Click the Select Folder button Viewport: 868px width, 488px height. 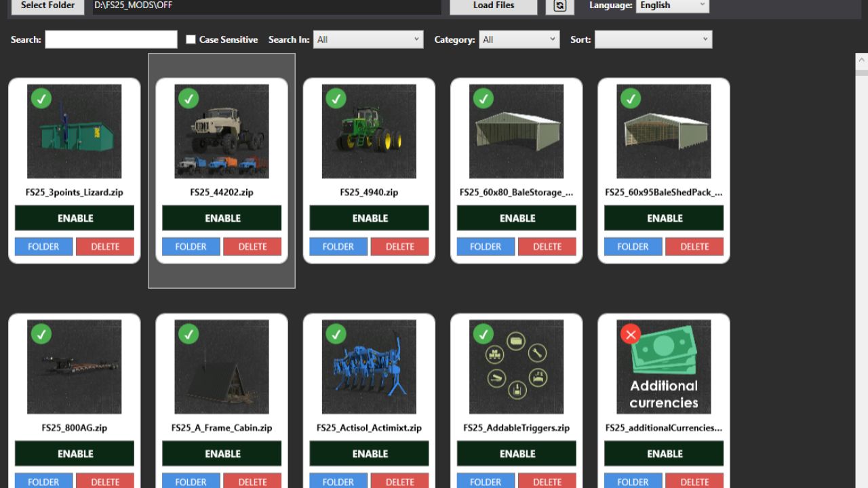pos(47,5)
